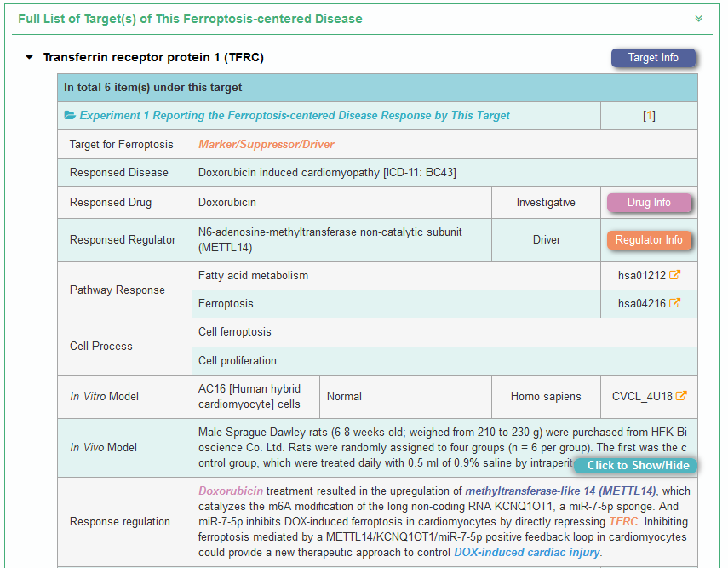Click the Doxorubicin link in Response regulation
Screen dimensions: 728x568
tap(231, 491)
